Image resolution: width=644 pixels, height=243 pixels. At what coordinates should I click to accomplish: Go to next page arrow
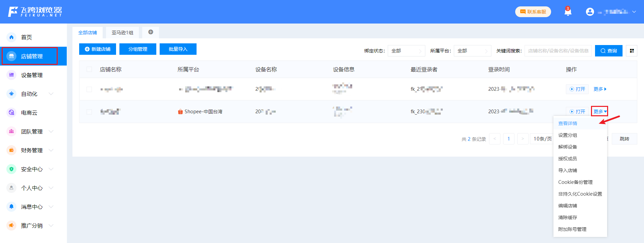pyautogui.click(x=523, y=139)
